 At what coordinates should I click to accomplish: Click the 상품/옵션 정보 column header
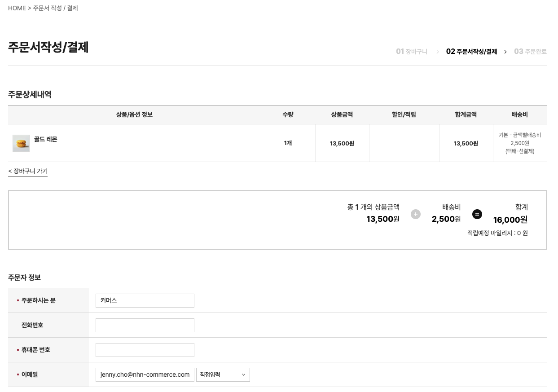coord(134,115)
